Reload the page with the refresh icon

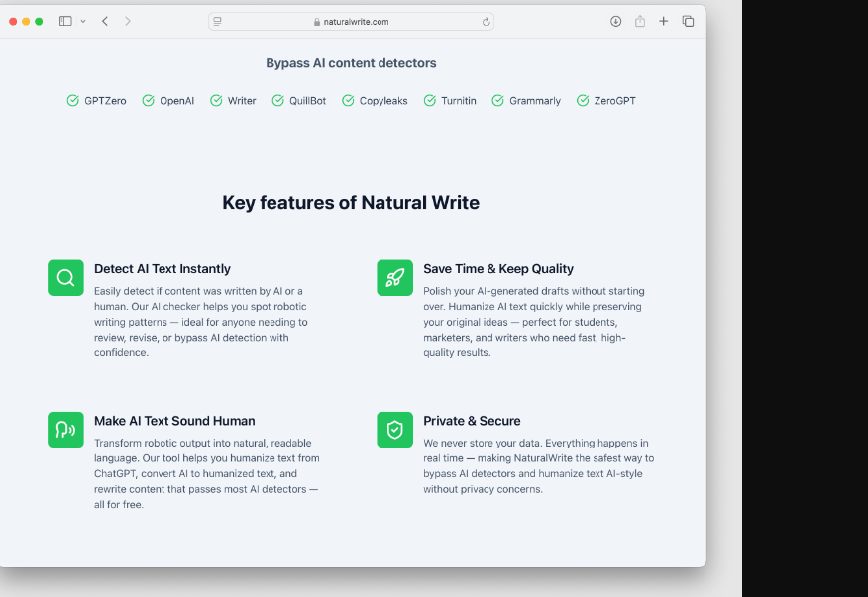point(486,22)
